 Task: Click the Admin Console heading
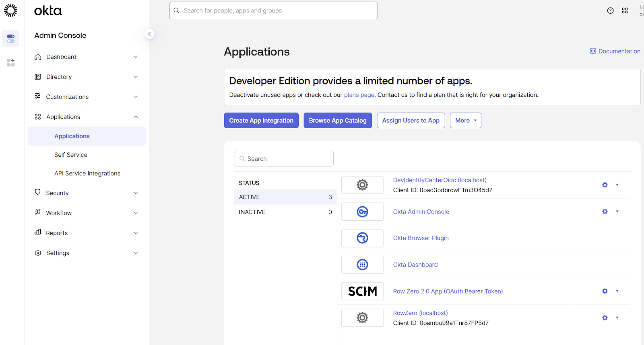[60, 35]
